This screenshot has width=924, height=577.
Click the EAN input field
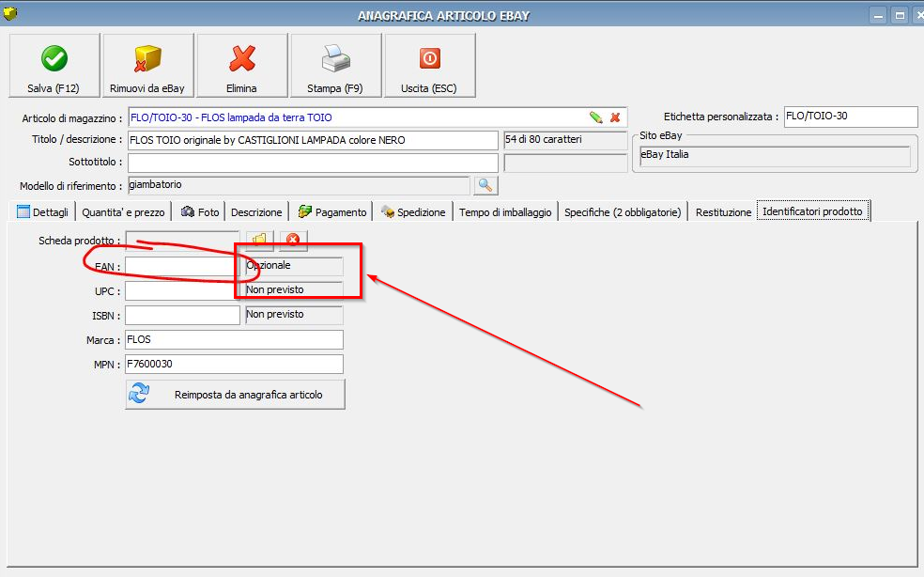tap(182, 266)
